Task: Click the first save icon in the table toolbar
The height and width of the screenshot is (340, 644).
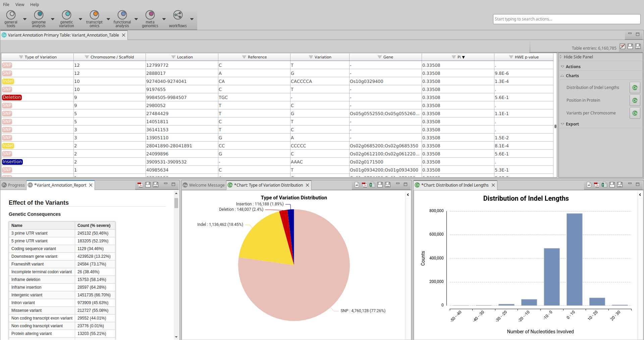Action: (x=630, y=46)
